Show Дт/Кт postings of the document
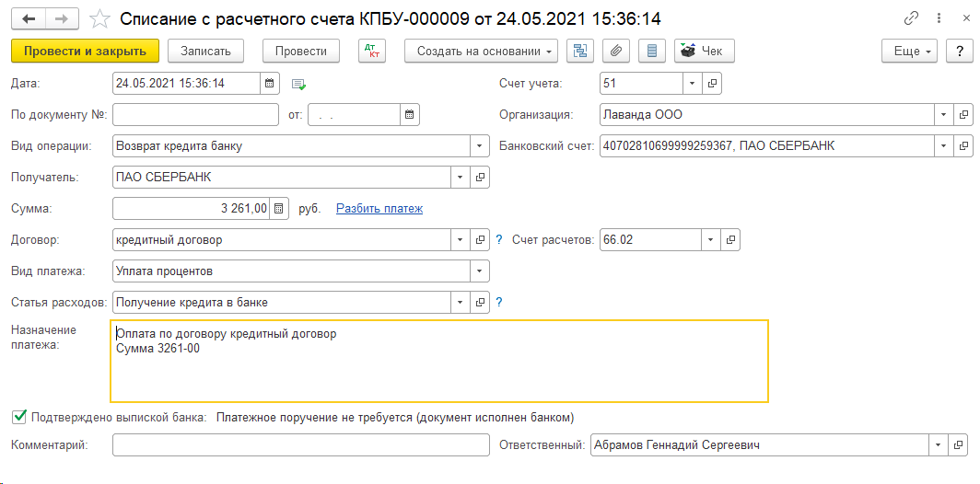980x484 pixels. click(372, 52)
